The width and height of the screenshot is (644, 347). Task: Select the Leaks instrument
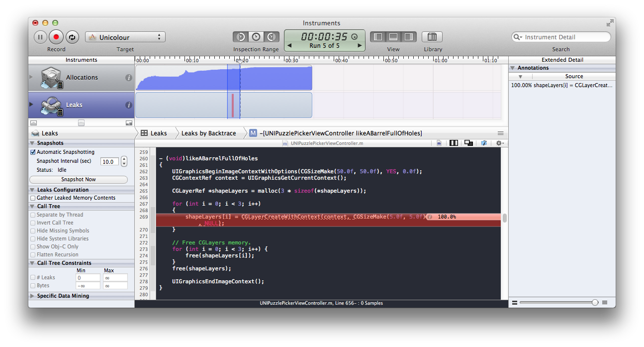point(82,105)
